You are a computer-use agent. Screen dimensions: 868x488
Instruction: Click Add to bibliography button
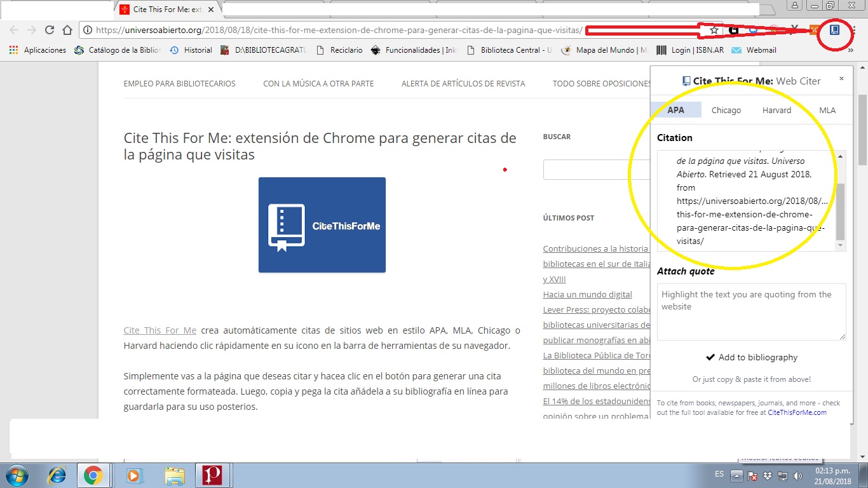pos(752,357)
